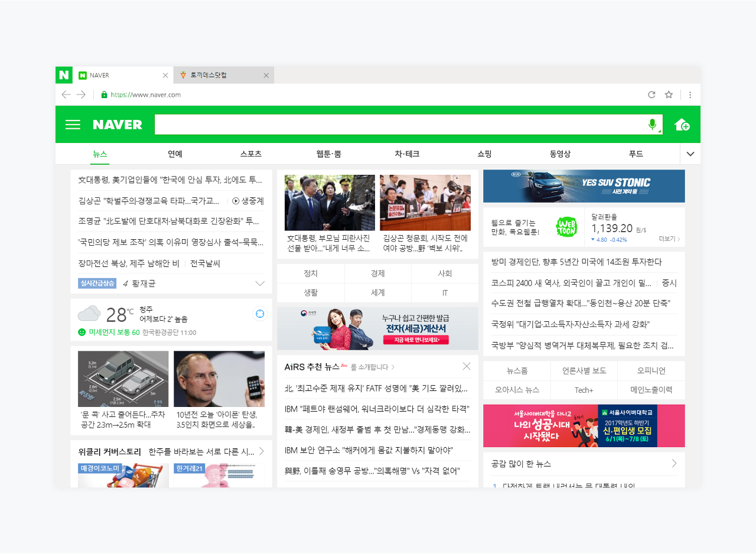Screen dimensions: 756x554
Task: Click the IT news section button
Action: [445, 293]
